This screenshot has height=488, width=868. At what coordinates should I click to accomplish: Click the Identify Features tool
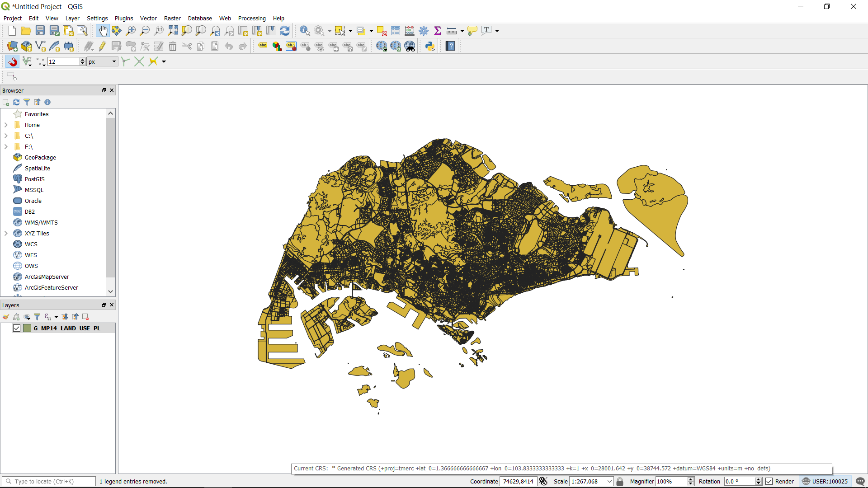pos(305,31)
